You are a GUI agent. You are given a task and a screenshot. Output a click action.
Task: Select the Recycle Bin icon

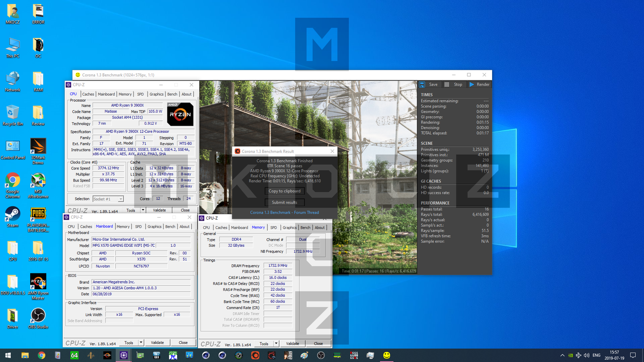coord(13,116)
